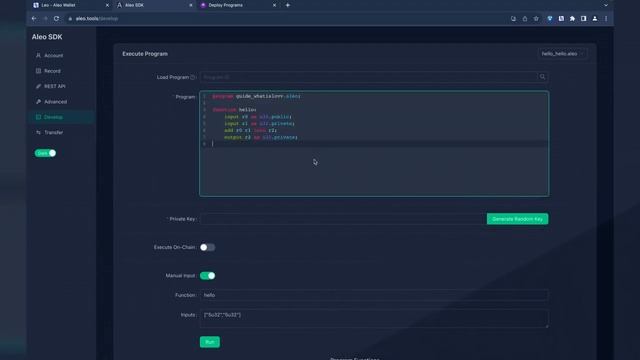Disable the Manual Input switch
640x360 pixels.
pos(207,276)
